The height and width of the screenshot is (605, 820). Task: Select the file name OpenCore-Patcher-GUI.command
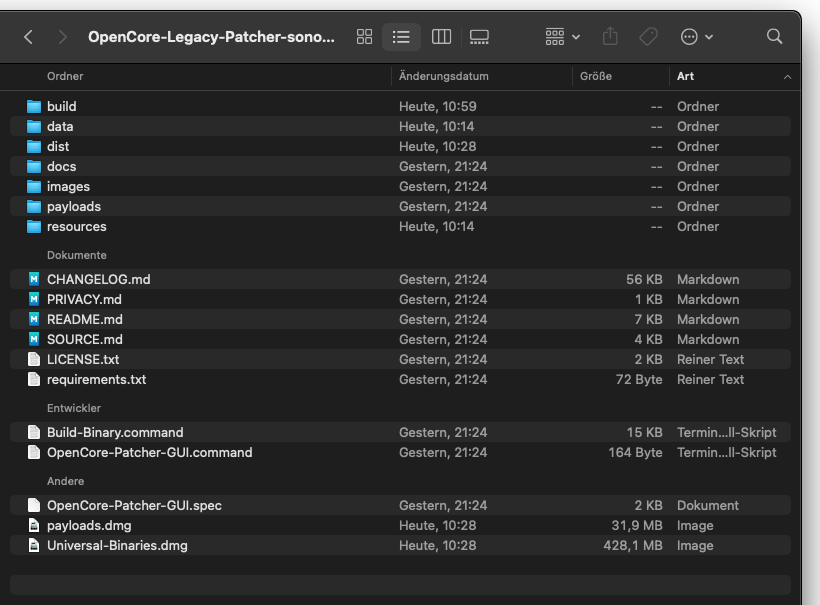(150, 452)
